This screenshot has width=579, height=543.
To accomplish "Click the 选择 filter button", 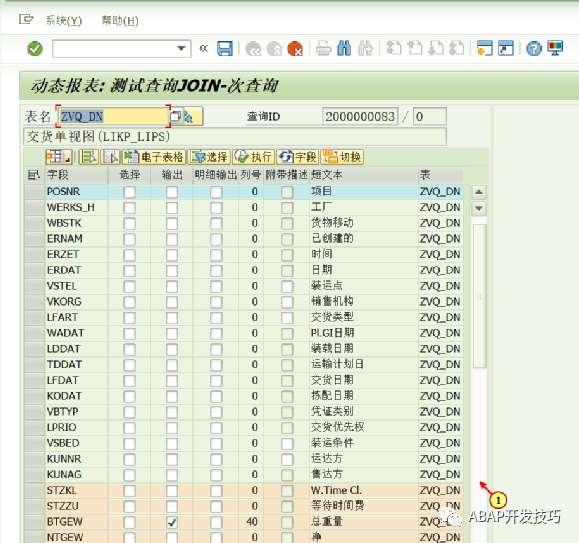I will click(209, 157).
